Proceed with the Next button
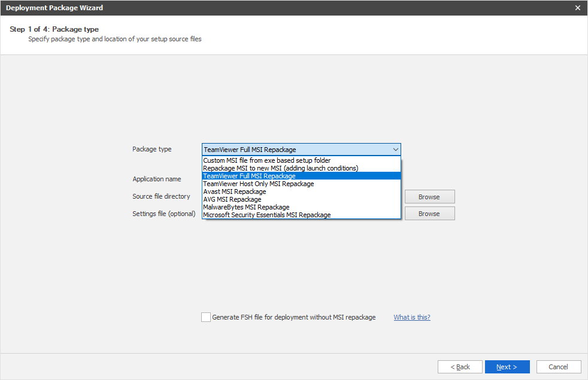The image size is (588, 380). click(507, 367)
